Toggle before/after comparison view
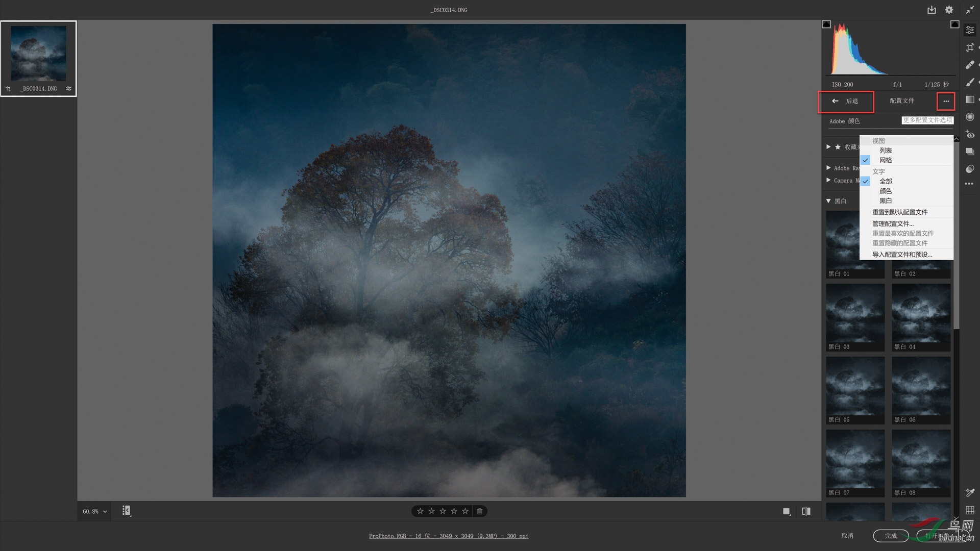This screenshot has width=980, height=551. click(x=806, y=511)
